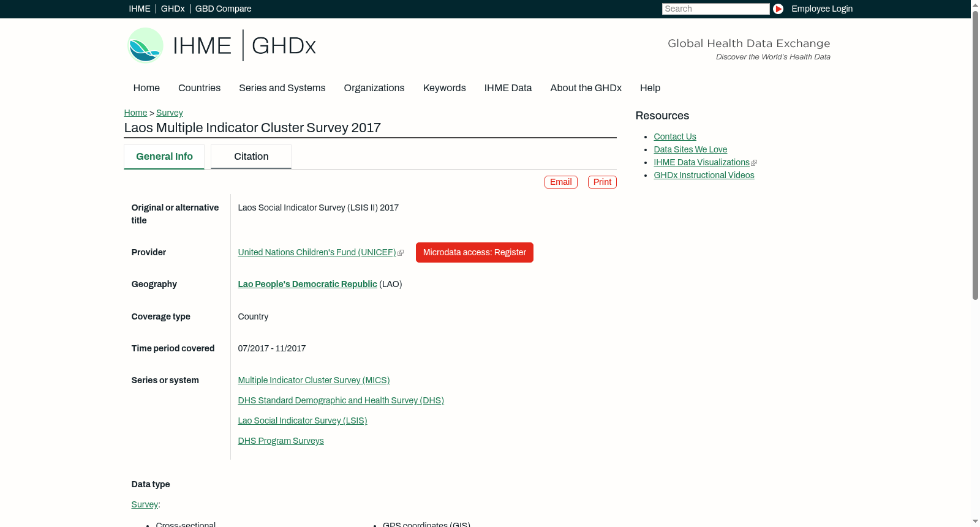
Task: Open DHS Standard Demographic and Health Survey link
Action: (x=341, y=400)
